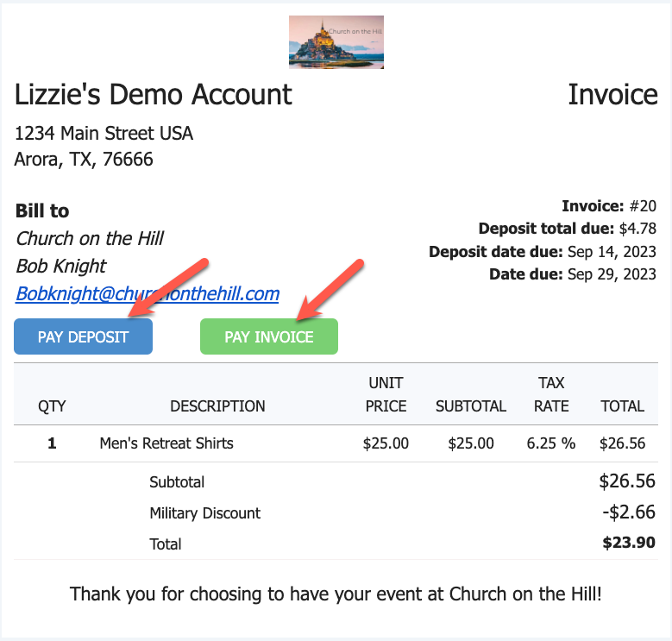Screen dimensions: 672x641
Task: Click the due date Sep 29, 2023
Action: (612, 274)
